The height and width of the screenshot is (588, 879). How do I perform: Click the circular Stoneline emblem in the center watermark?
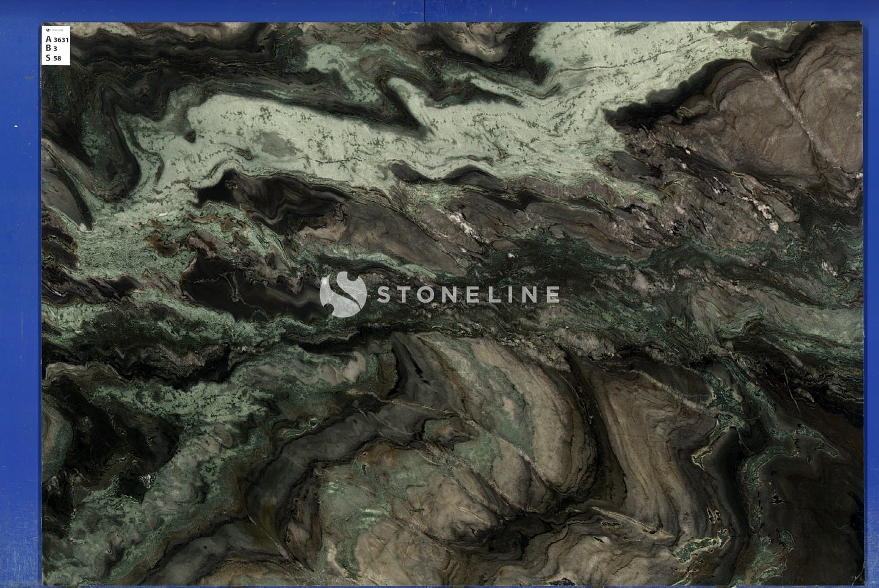click(x=343, y=295)
